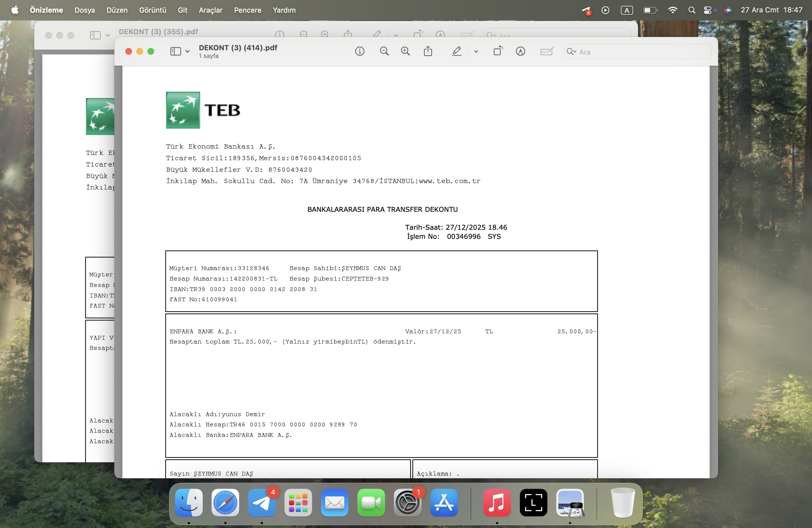Open the keyboard input source menu

pyautogui.click(x=627, y=10)
